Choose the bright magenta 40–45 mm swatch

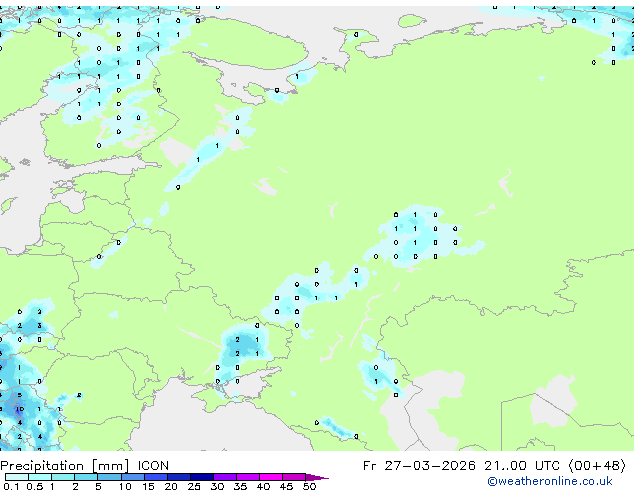(271, 477)
